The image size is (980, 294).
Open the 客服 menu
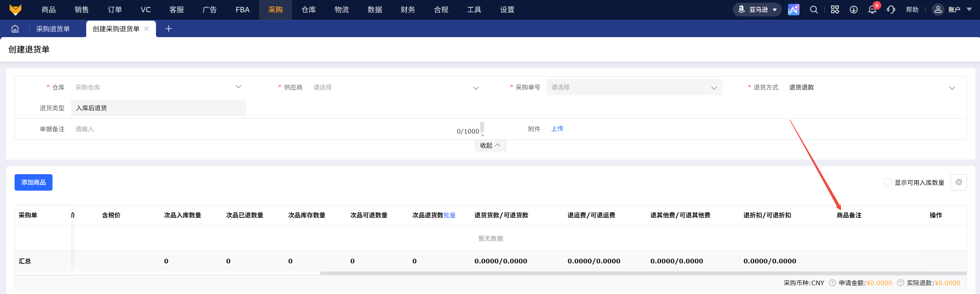click(x=177, y=10)
